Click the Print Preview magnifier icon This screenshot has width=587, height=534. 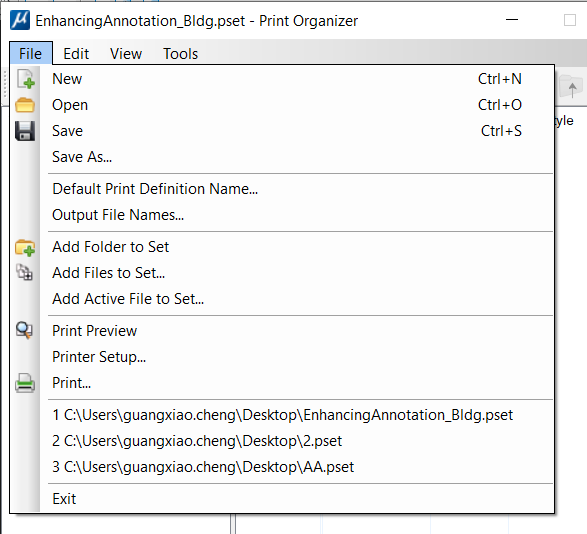point(24,331)
